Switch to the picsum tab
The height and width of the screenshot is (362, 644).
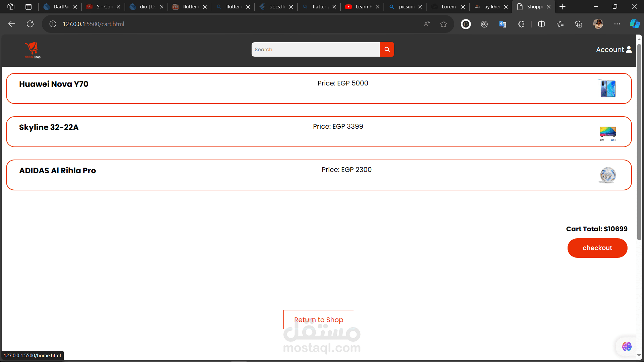tap(406, 7)
